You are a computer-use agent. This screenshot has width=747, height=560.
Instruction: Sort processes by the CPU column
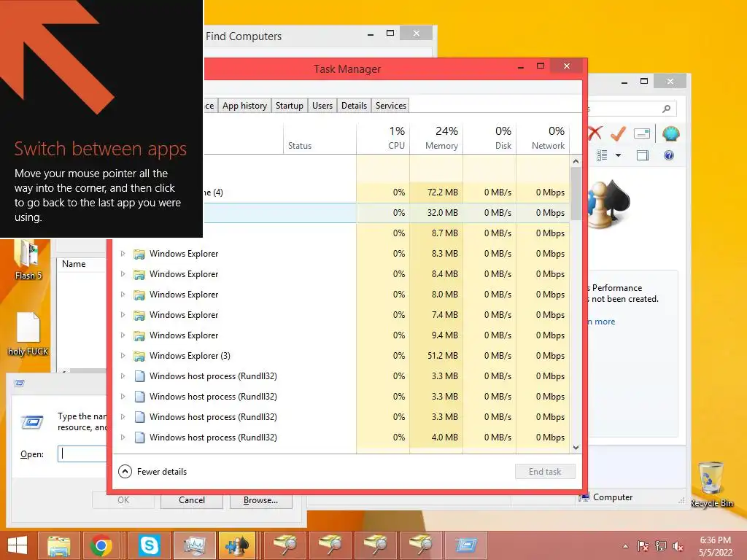click(x=383, y=138)
